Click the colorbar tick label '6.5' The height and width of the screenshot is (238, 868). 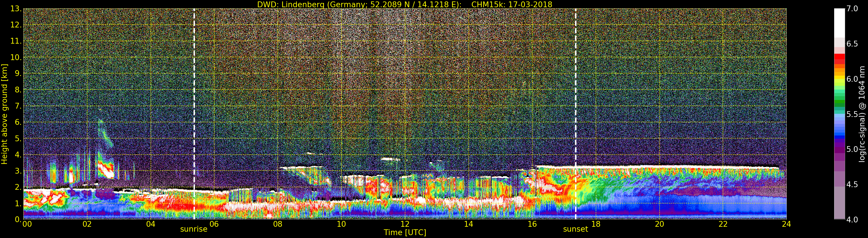tap(852, 44)
